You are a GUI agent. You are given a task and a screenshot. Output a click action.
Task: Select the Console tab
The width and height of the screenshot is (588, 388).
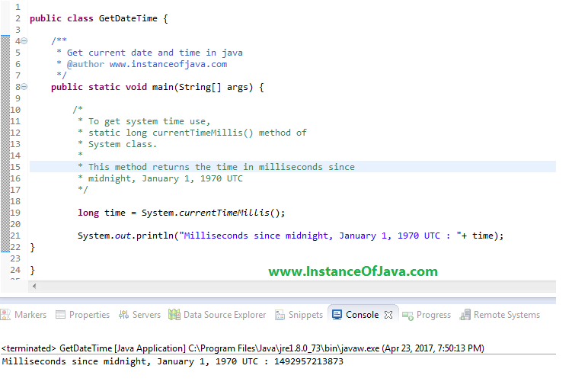point(362,315)
